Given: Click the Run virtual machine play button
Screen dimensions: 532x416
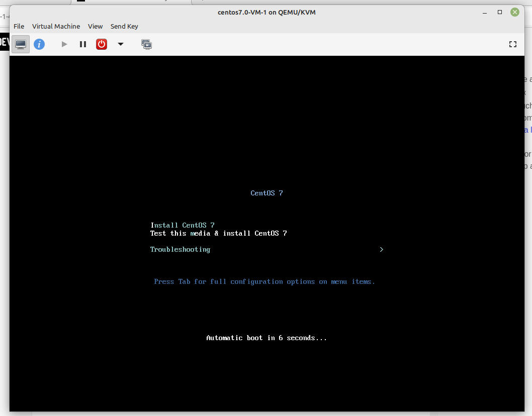Looking at the screenshot, I should pos(64,44).
